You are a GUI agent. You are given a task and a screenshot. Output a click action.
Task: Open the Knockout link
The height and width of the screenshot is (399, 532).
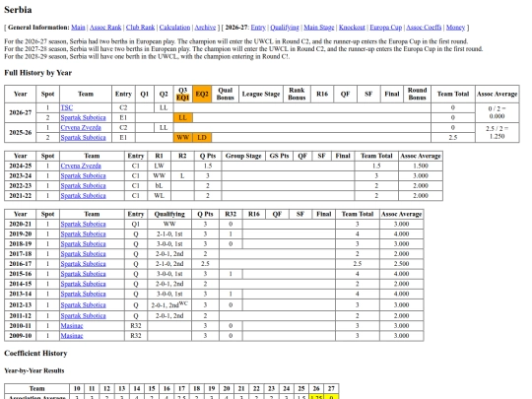(352, 28)
